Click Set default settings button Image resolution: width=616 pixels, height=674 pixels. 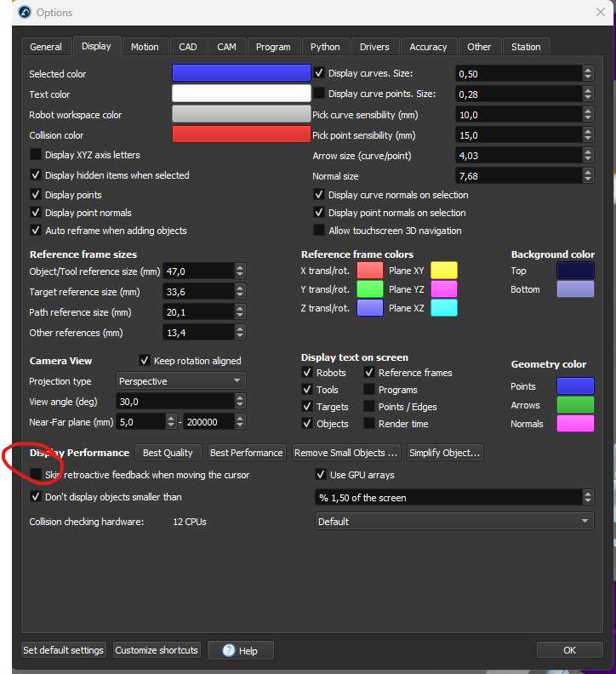(63, 650)
